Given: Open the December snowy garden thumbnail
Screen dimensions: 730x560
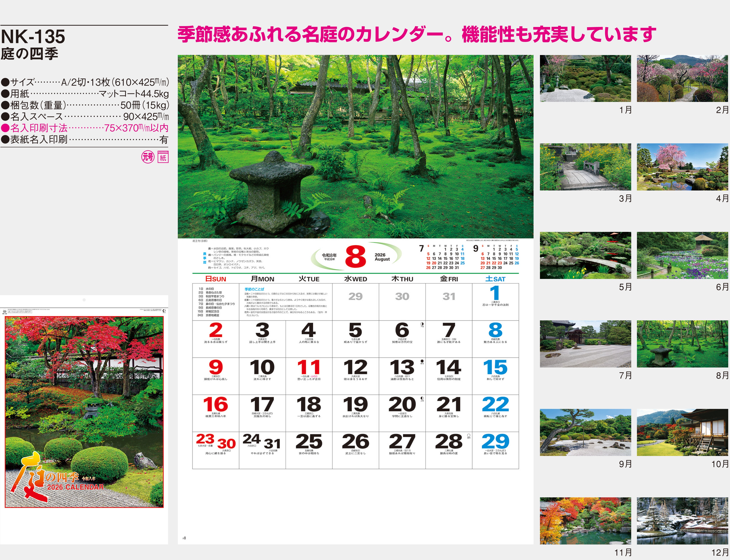Looking at the screenshot, I should 682,521.
